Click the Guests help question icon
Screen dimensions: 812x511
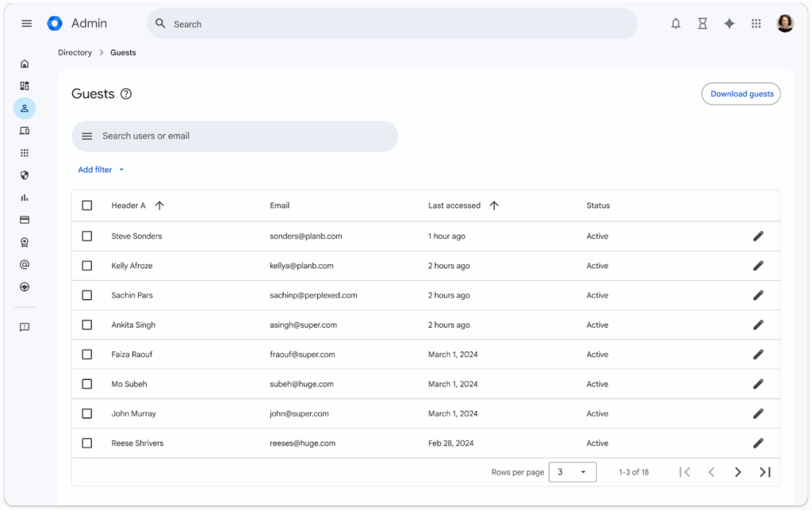125,94
